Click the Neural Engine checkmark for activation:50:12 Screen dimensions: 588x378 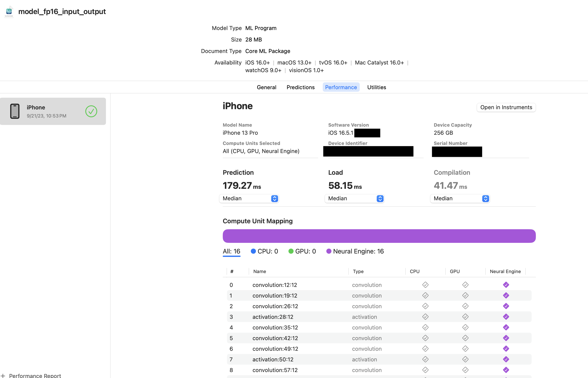506,359
